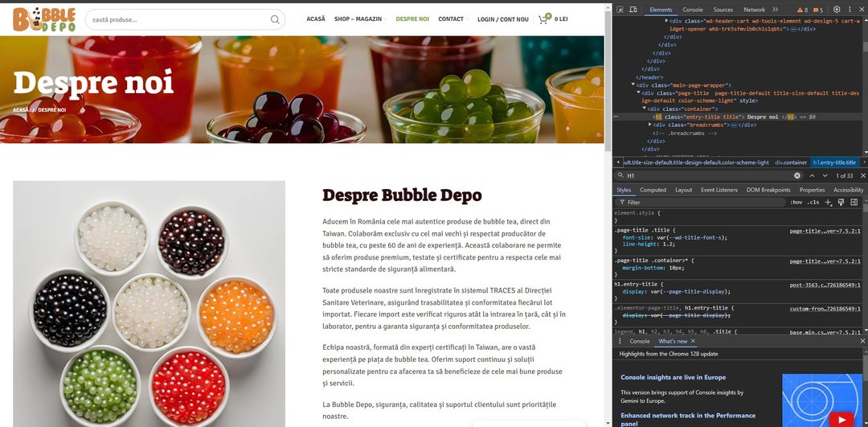Viewport: 868px width, 427px height.
Task: Clear the H1 search query
Action: point(797,175)
